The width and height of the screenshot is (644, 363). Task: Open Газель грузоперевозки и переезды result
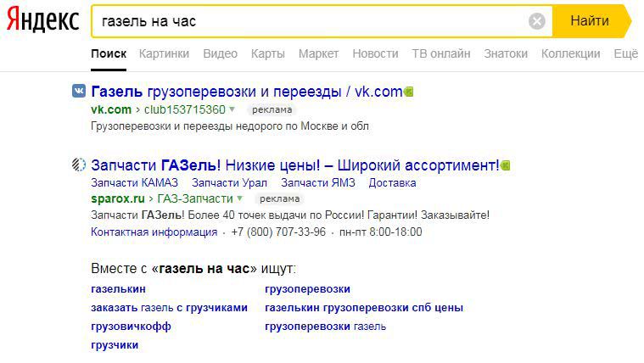point(246,92)
